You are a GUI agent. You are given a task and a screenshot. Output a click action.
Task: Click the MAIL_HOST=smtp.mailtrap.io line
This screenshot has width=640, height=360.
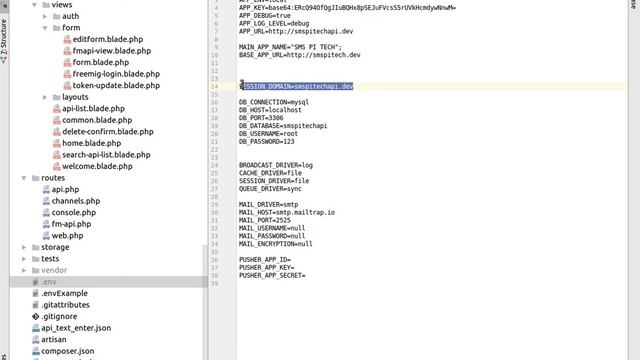pos(287,212)
